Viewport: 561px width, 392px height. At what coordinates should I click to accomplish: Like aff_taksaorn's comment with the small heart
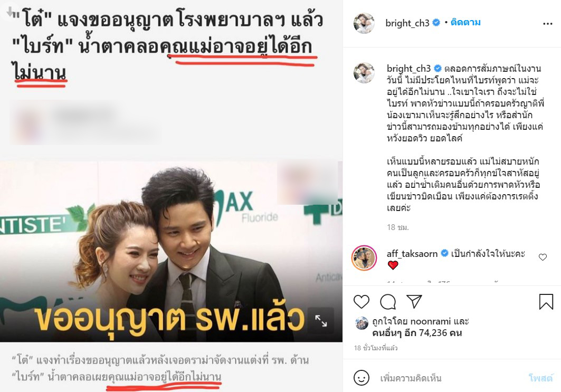point(543,257)
